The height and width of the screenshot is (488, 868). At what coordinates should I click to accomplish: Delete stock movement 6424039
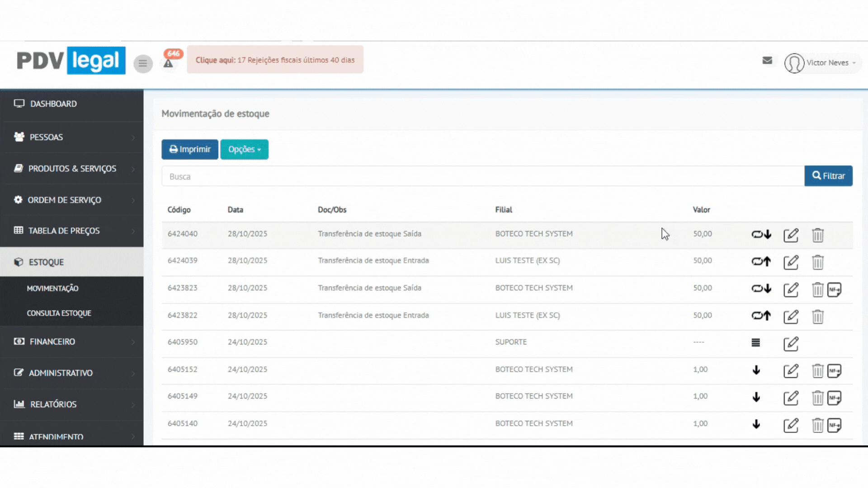coord(817,262)
